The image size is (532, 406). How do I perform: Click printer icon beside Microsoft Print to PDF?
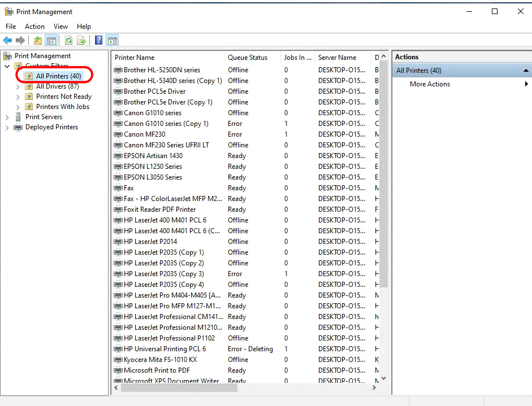[x=118, y=370]
